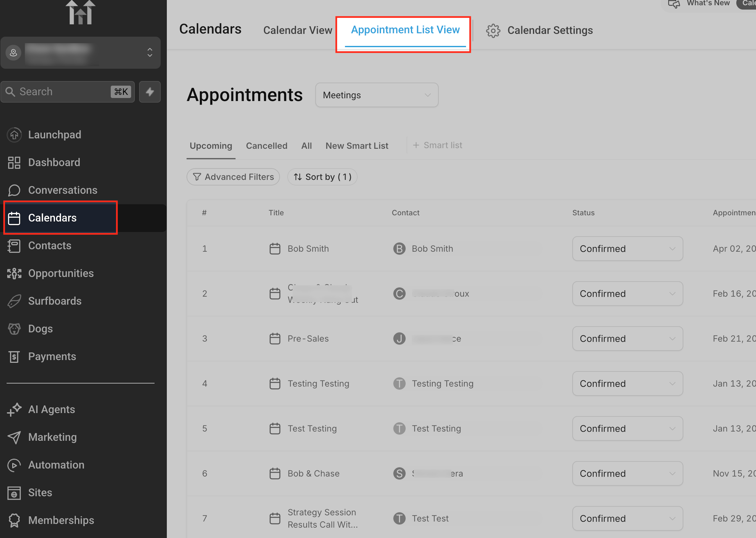Image resolution: width=756 pixels, height=538 pixels.
Task: Open Conversations chat bubble icon
Action: point(14,190)
